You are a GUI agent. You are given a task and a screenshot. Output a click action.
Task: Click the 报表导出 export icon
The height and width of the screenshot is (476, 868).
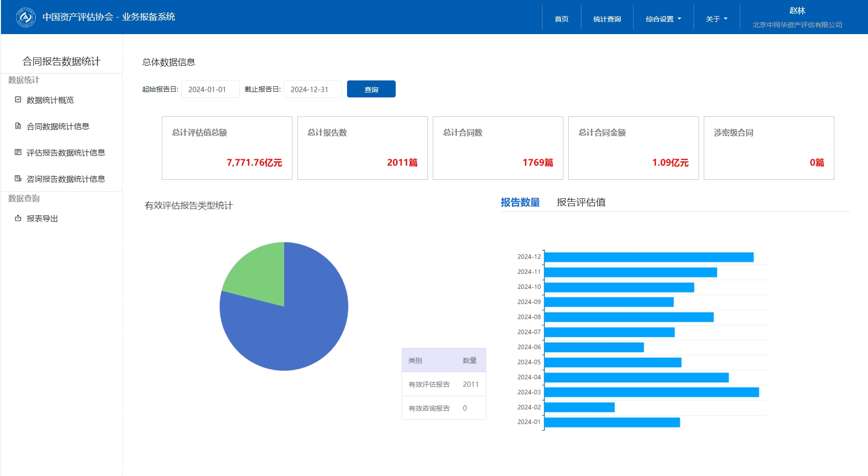coord(18,218)
